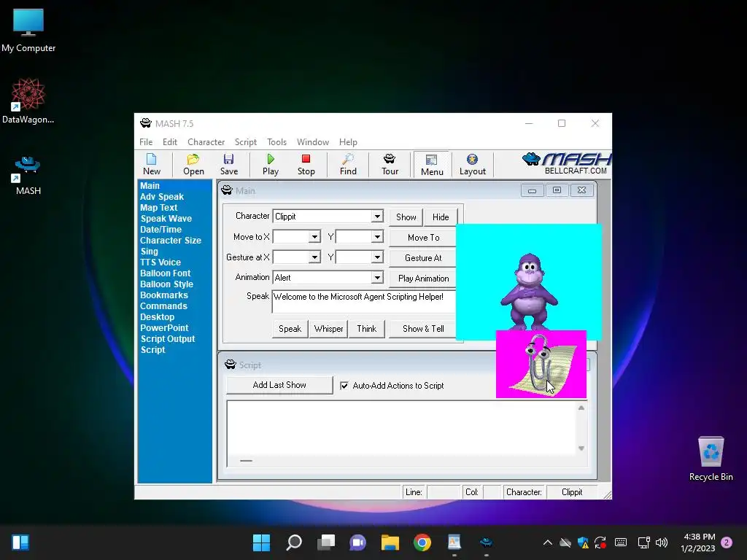Click the script text area
747x560 pixels.
[401, 428]
